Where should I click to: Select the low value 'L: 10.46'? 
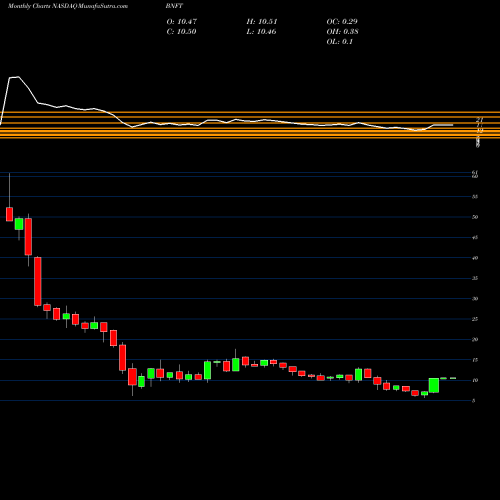261,32
